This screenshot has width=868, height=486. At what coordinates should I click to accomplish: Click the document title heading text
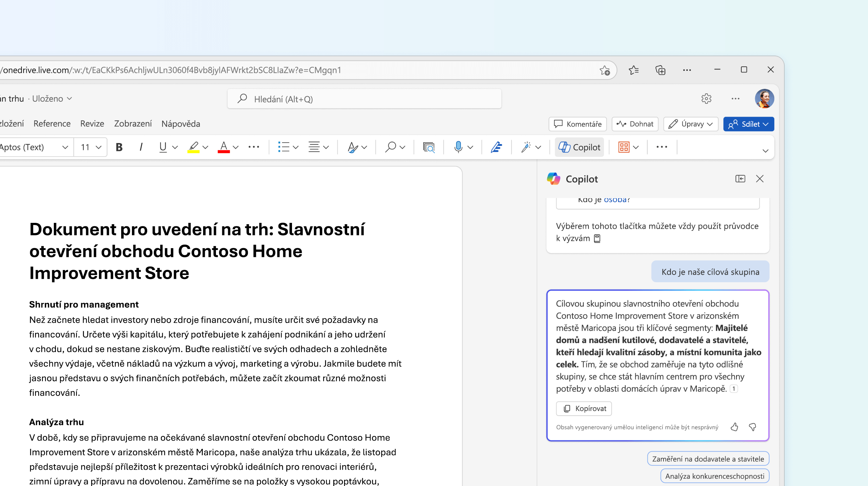coord(197,251)
